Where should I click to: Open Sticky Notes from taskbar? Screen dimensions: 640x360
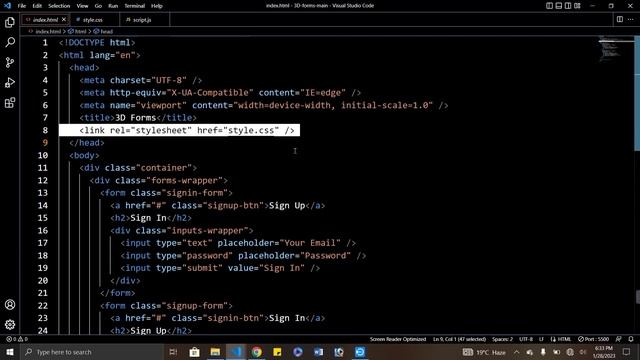tap(277, 352)
